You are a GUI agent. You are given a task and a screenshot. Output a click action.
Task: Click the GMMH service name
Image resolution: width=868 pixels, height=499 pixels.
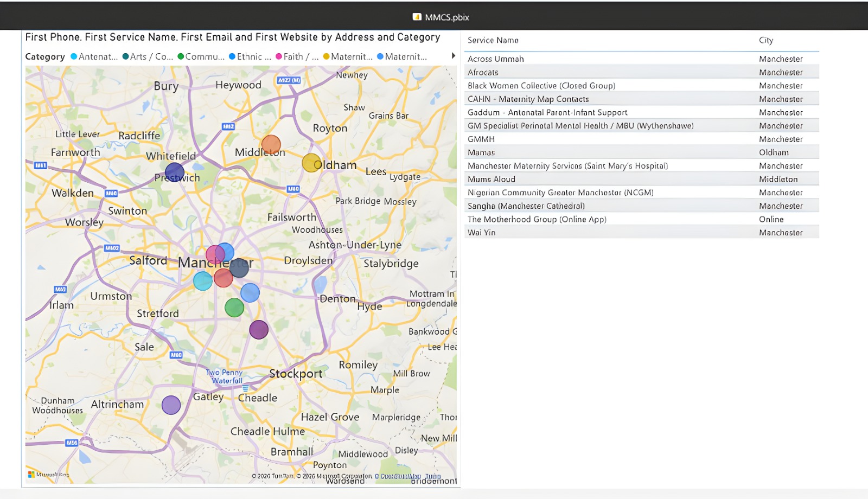click(x=481, y=139)
